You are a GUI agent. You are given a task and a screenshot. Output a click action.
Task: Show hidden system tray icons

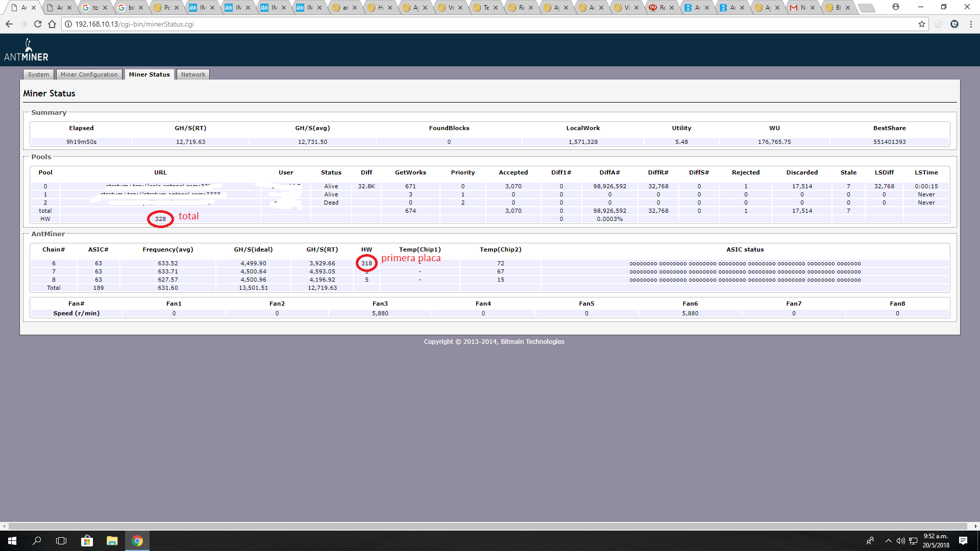pos(889,541)
